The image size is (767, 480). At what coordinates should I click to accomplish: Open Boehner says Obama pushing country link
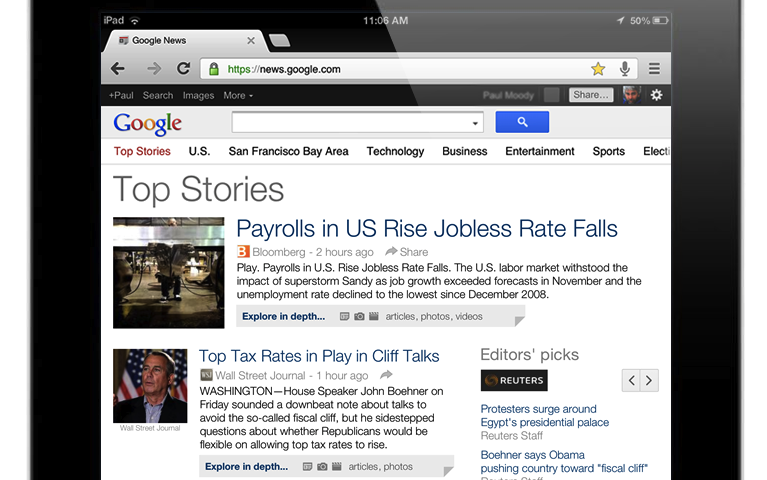[564, 461]
